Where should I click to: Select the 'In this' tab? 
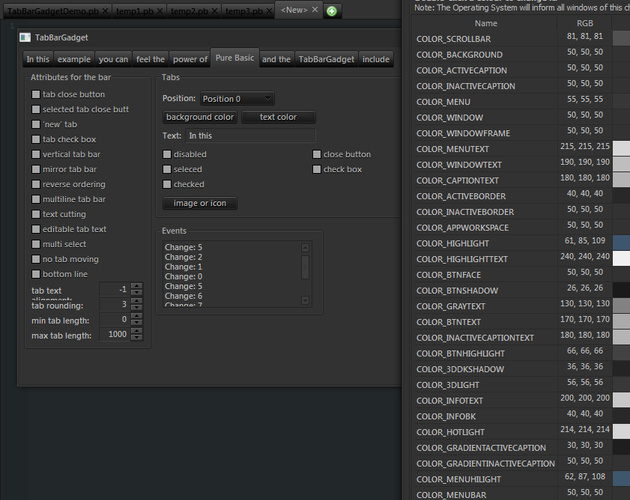(38, 59)
